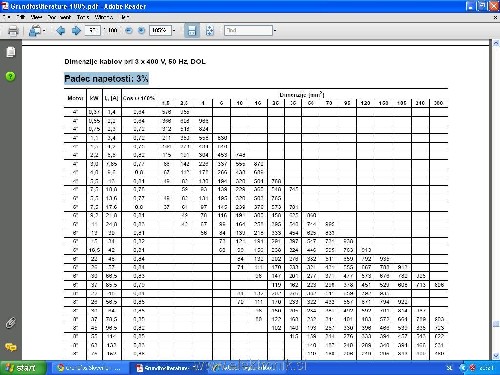Click the zoom out minus button
Image resolution: width=500 pixels, height=375 pixels.
[129, 31]
